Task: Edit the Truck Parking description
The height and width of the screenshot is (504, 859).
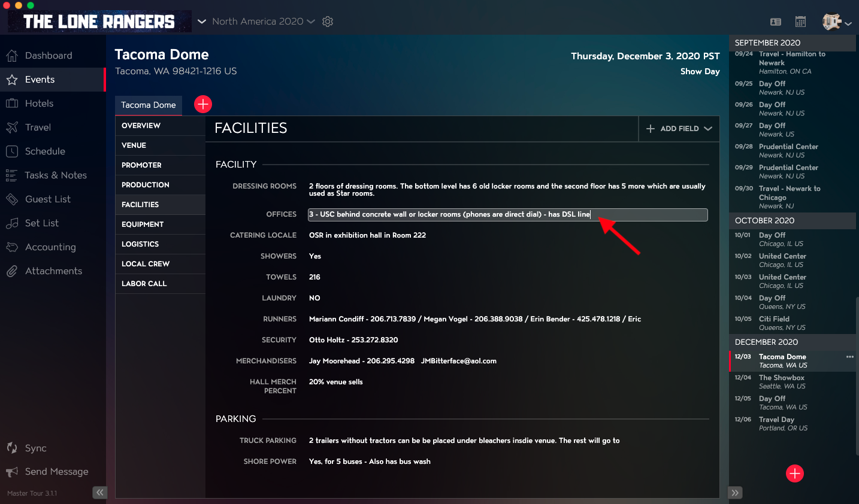Action: 464,441
